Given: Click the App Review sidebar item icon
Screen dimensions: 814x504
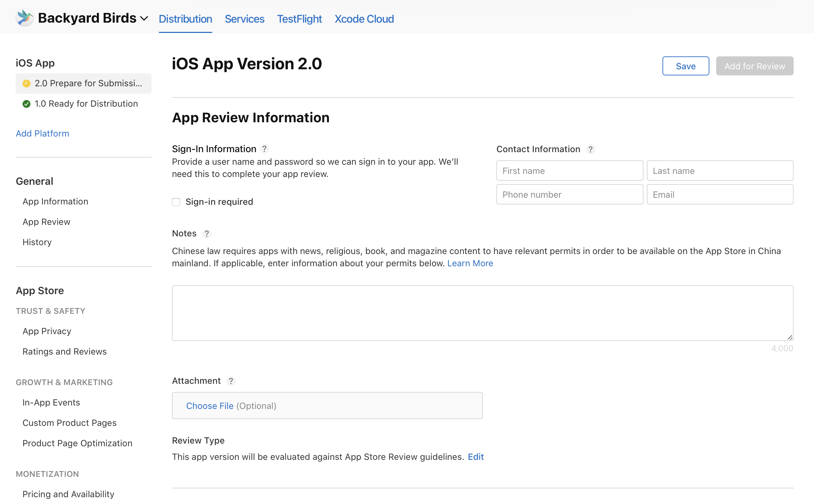Looking at the screenshot, I should click(x=47, y=221).
